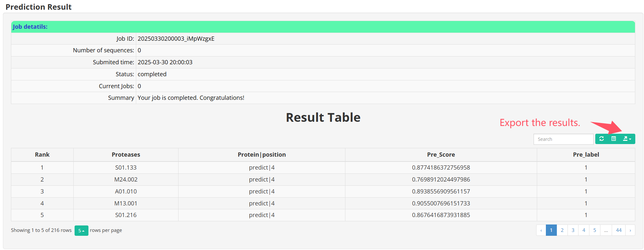The height and width of the screenshot is (250, 644).
Task: Click the Pre_Score column header
Action: (441, 155)
